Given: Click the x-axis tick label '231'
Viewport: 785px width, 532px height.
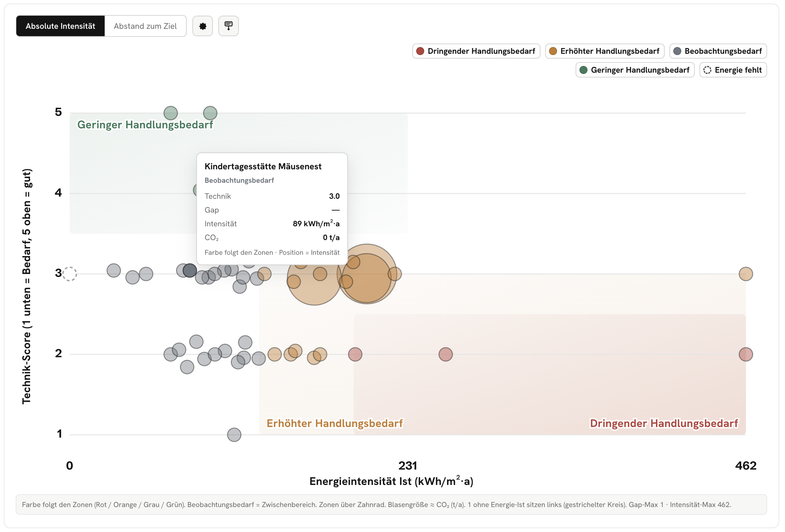Looking at the screenshot, I should (408, 466).
